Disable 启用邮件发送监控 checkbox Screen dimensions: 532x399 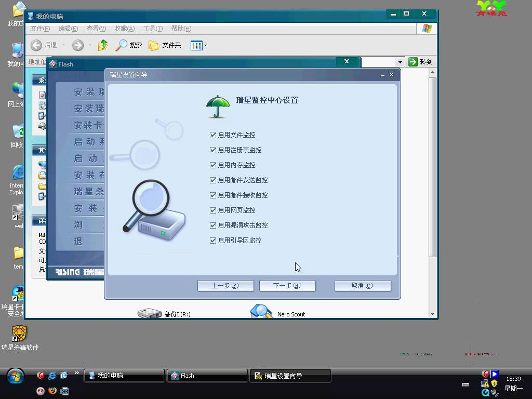pyautogui.click(x=213, y=180)
